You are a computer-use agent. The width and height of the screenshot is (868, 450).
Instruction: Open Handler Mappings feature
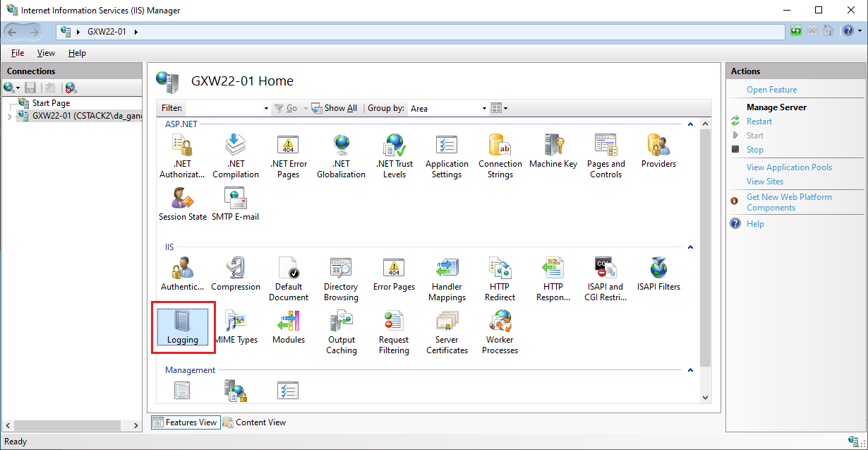(447, 279)
